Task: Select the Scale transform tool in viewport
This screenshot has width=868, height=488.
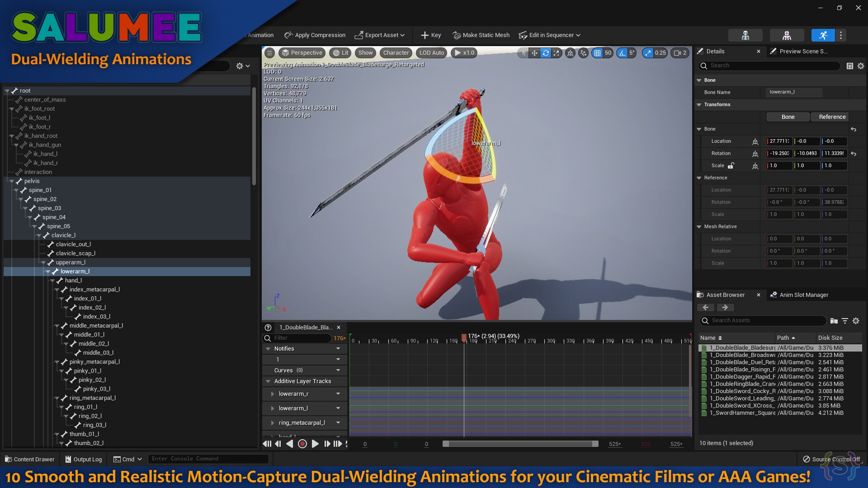Action: [x=557, y=53]
